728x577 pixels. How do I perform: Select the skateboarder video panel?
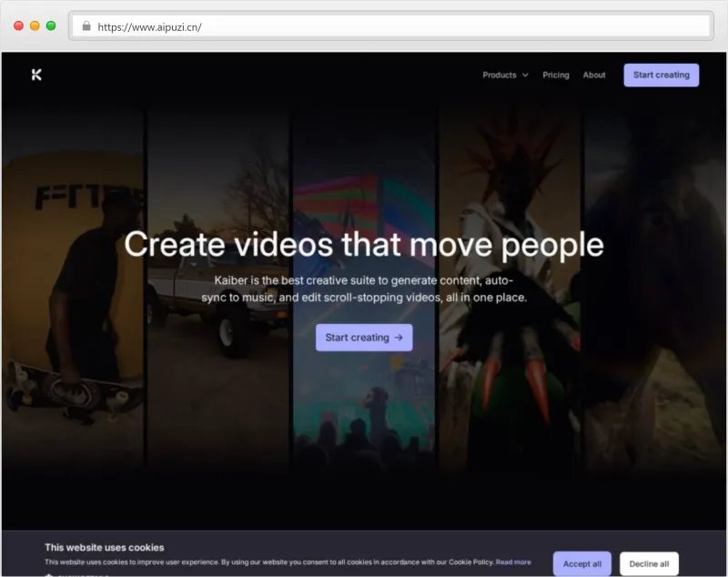[73, 288]
